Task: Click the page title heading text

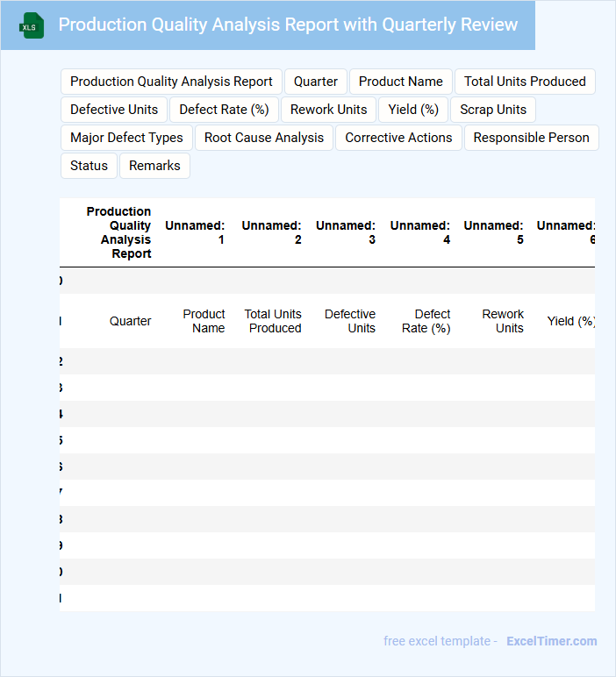Action: coord(288,25)
